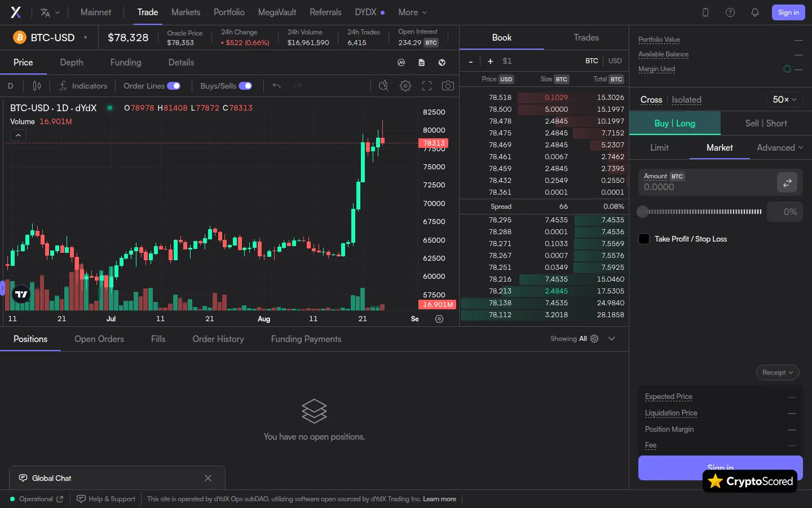Open the MegaVault page
Viewport: 812px width, 508px height.
[x=277, y=12]
